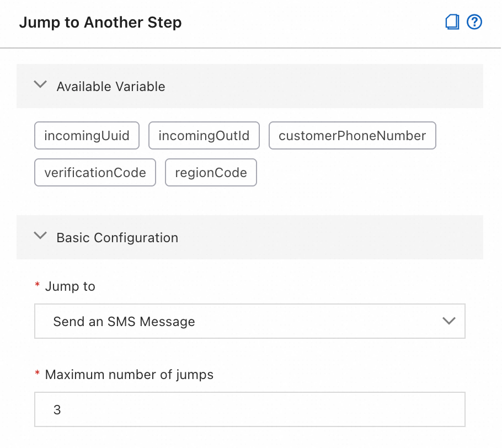Select the Send an SMS Message option field
The image size is (502, 448).
249,321
